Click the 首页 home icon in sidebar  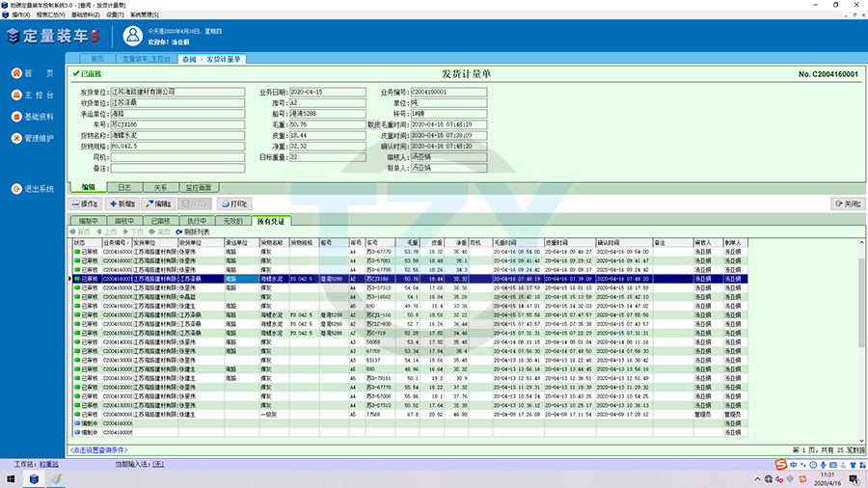(16, 73)
